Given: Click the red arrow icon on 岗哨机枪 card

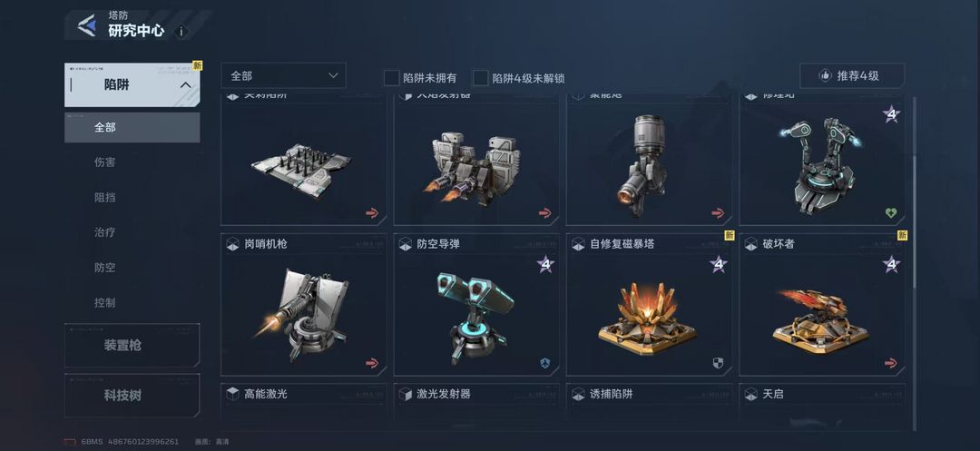Looking at the screenshot, I should pyautogui.click(x=372, y=363).
